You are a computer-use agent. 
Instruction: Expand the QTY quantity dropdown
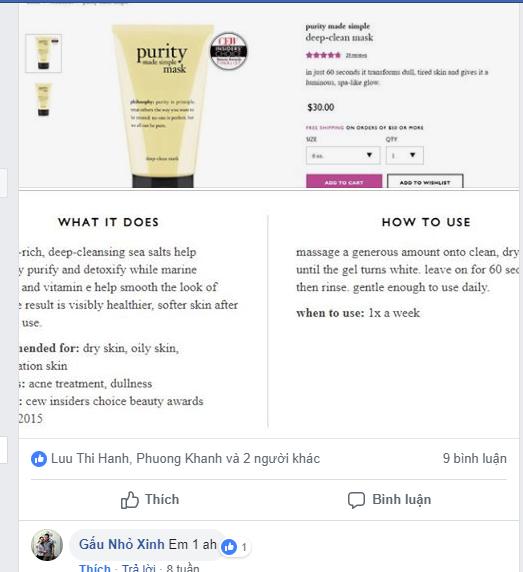click(x=405, y=155)
